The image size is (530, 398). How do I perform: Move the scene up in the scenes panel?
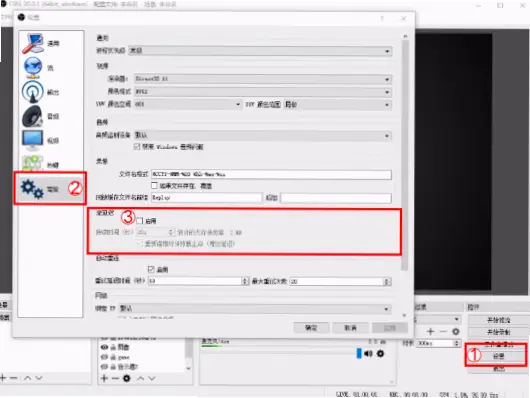(x=28, y=378)
